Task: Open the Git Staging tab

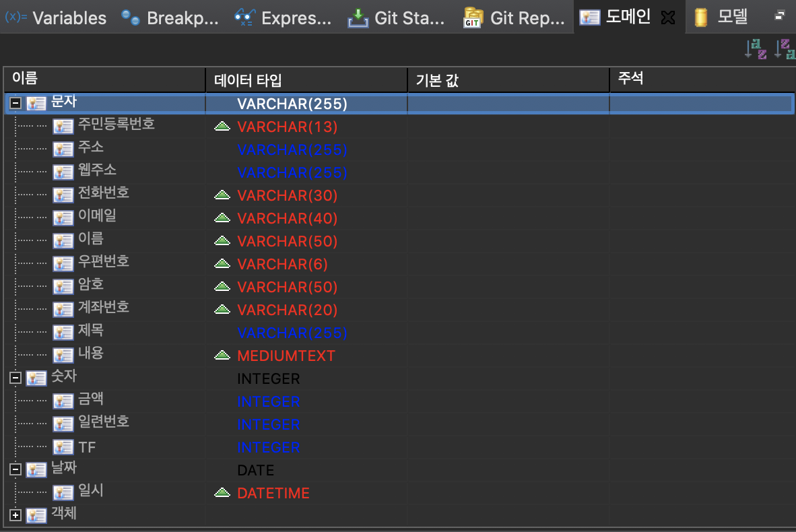Action: pos(397,18)
